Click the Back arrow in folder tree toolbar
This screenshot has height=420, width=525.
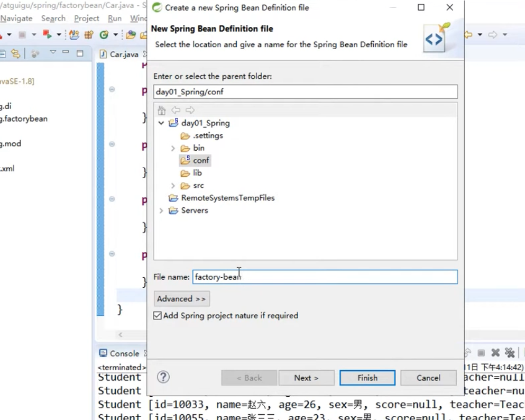pos(176,110)
